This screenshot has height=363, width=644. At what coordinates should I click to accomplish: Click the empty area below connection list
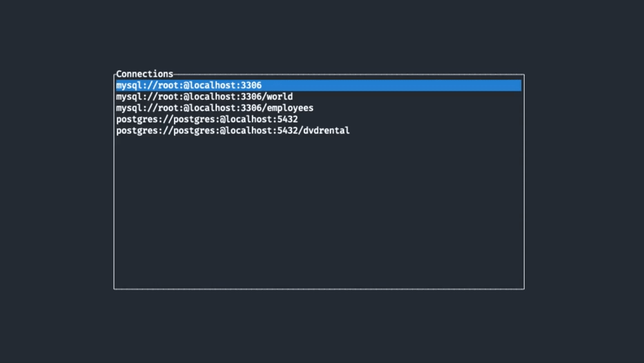[319, 213]
